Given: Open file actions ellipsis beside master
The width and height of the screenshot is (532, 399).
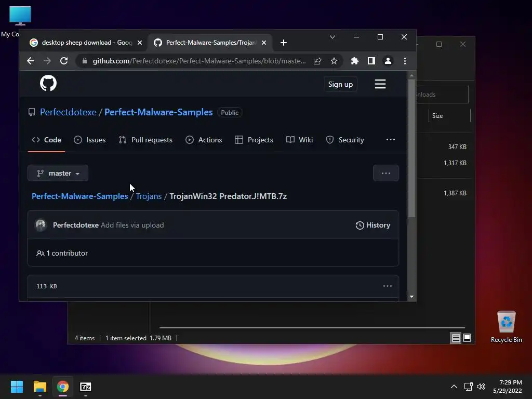Looking at the screenshot, I should click(x=386, y=173).
